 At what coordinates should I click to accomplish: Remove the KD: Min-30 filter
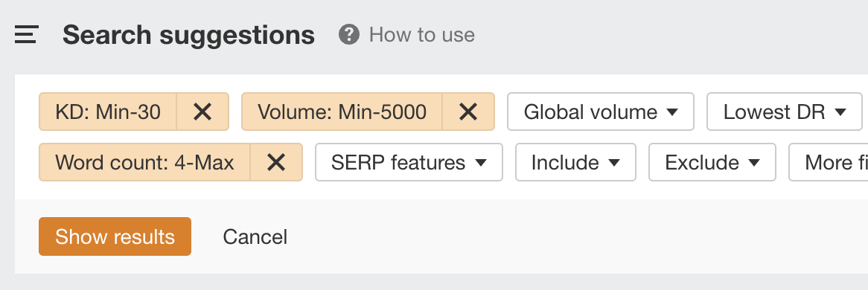(202, 112)
